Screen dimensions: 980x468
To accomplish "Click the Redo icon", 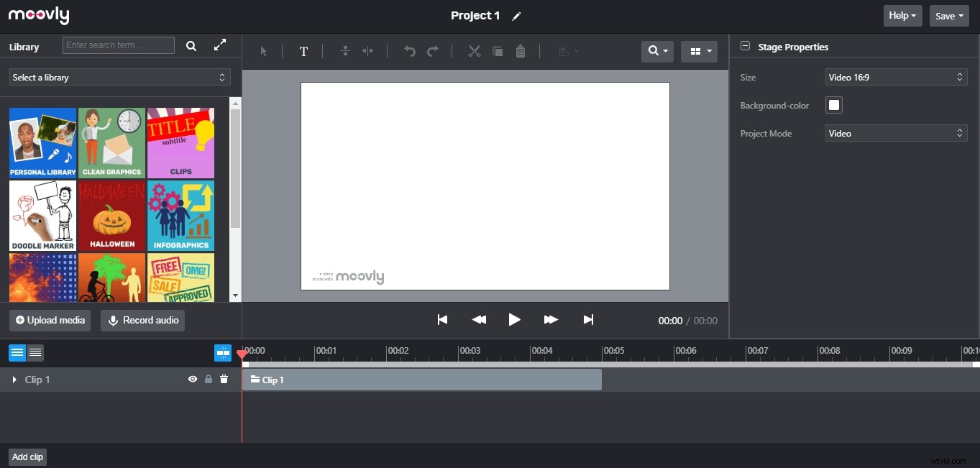I will point(432,51).
